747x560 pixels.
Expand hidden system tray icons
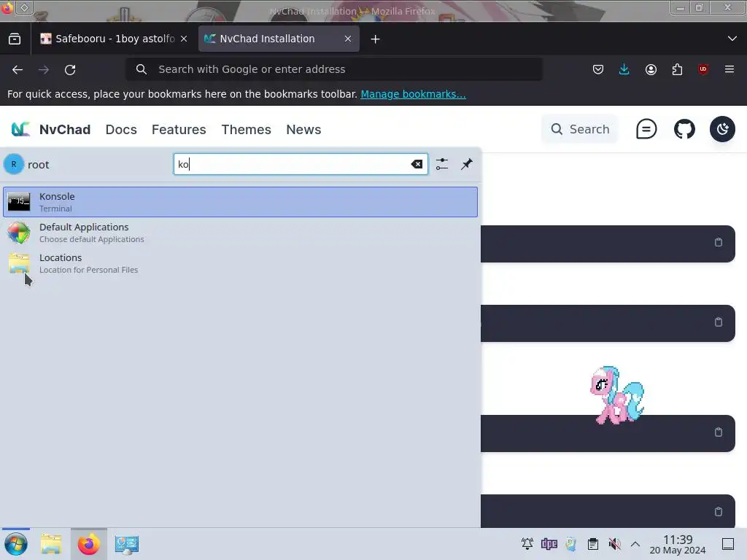point(635,543)
